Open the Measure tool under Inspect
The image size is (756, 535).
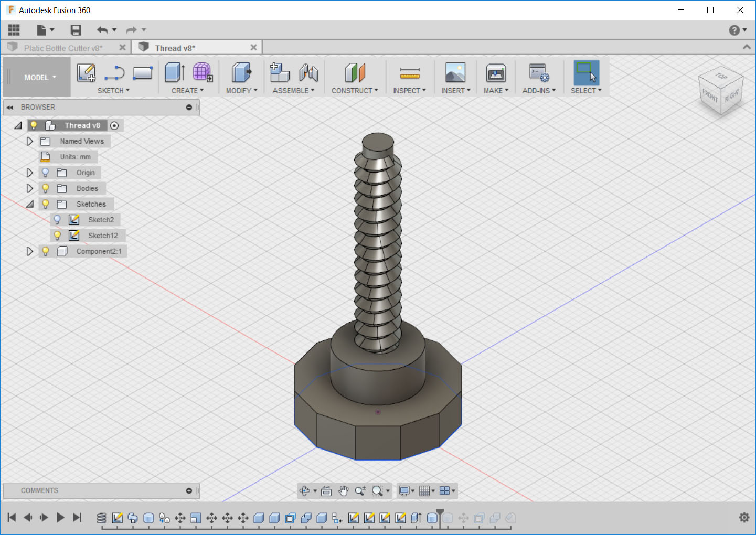click(409, 72)
